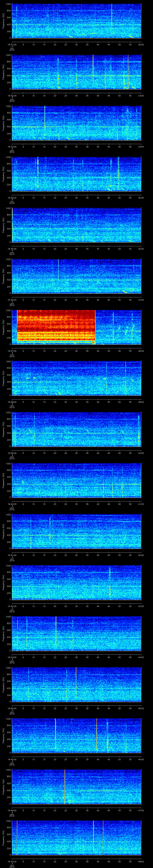The image size is (153, 868).
Task: Click the "16:38:00" start time label
Action: [12, 402]
